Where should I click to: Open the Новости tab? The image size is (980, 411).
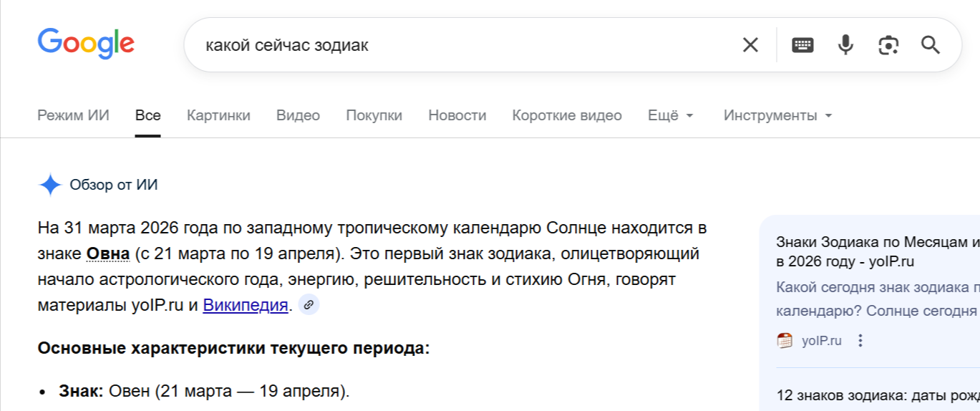coord(457,115)
